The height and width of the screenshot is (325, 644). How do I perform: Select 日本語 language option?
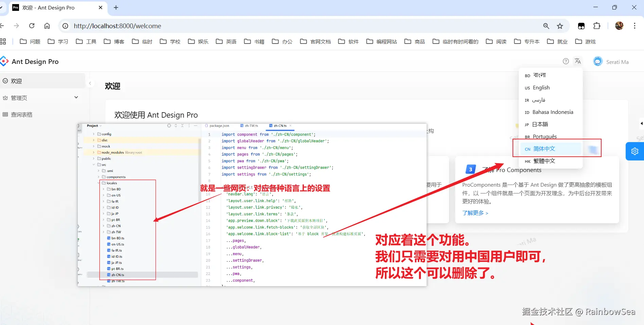click(540, 124)
